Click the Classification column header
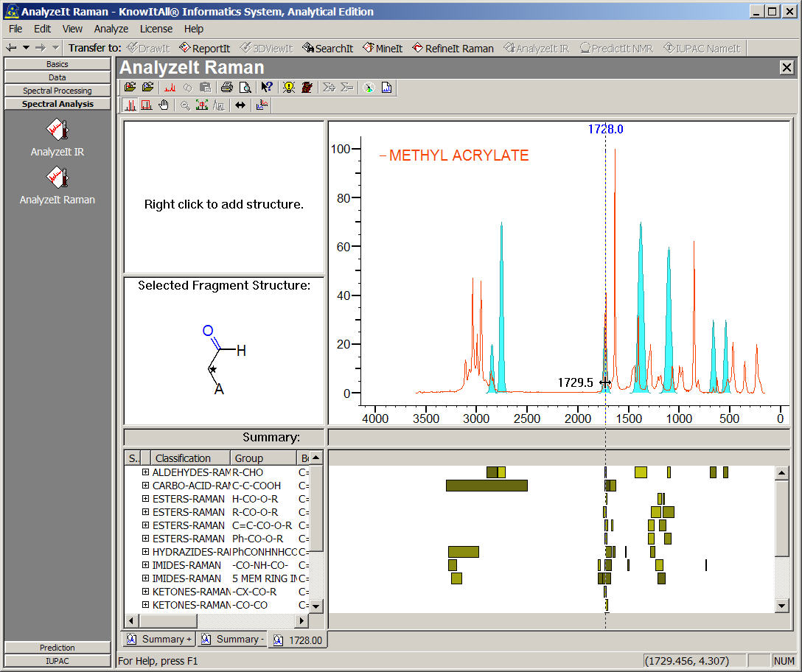 click(190, 458)
